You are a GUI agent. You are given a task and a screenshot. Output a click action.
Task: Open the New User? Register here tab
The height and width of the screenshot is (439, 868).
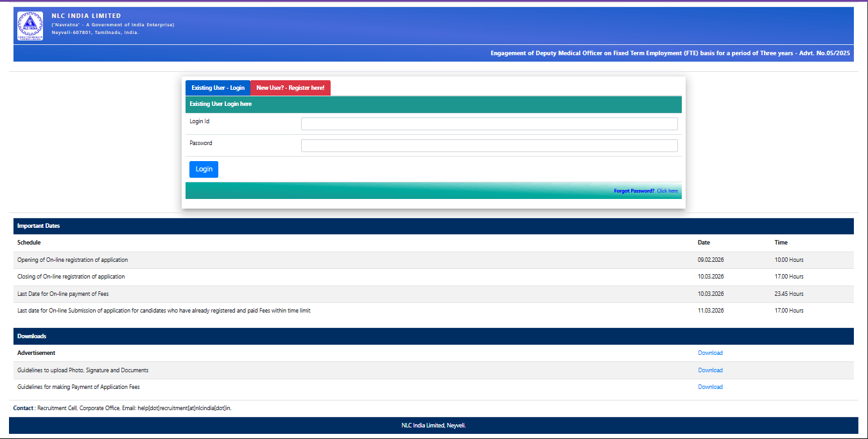pos(290,88)
